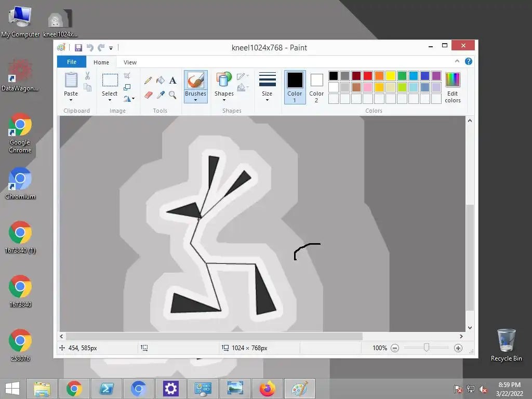Select the Text tool
532x399 pixels.
click(x=172, y=81)
